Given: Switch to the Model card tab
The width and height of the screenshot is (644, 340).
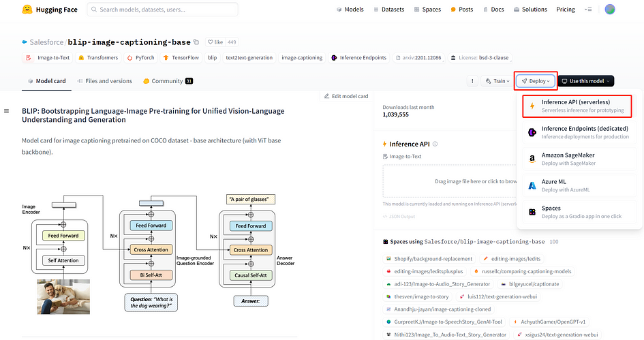Looking at the screenshot, I should point(46,81).
